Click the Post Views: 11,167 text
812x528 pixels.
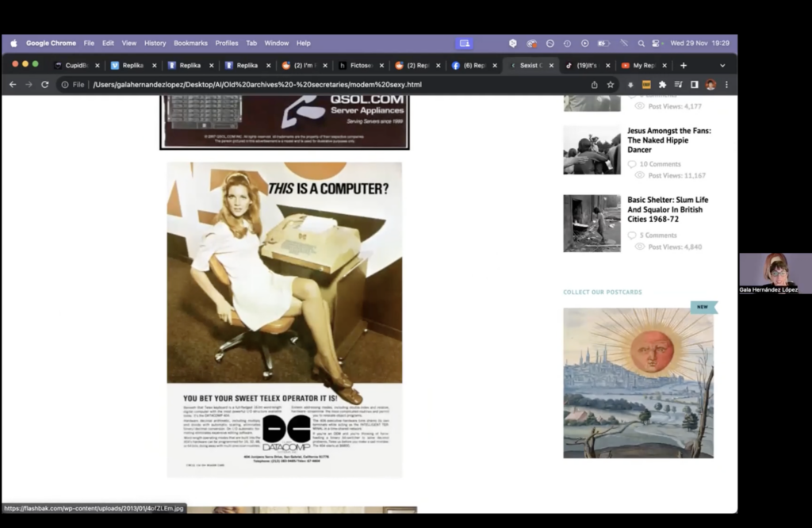[677, 176]
